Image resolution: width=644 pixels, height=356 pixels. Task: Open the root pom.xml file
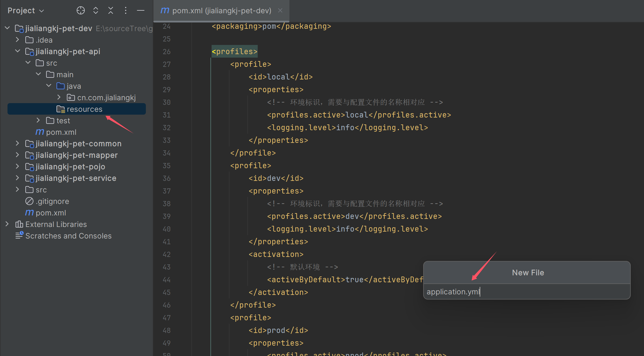pos(51,213)
